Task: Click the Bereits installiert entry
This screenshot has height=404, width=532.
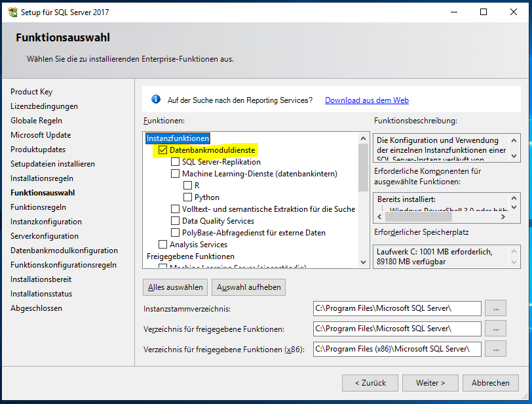Action: (406, 199)
